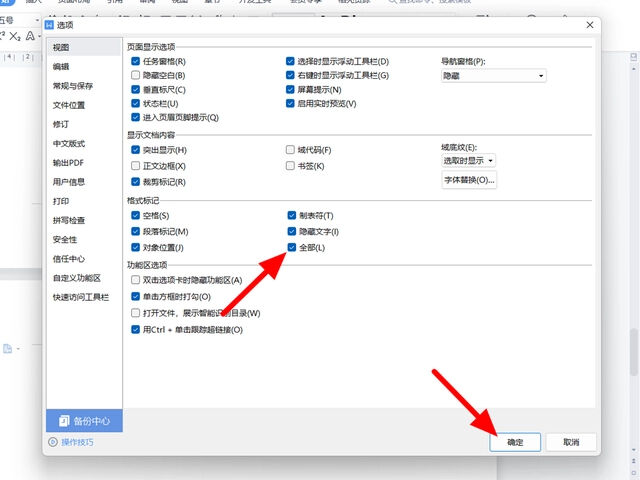Select the 编辑 options category
The width and height of the screenshot is (640, 480).
coord(84,67)
